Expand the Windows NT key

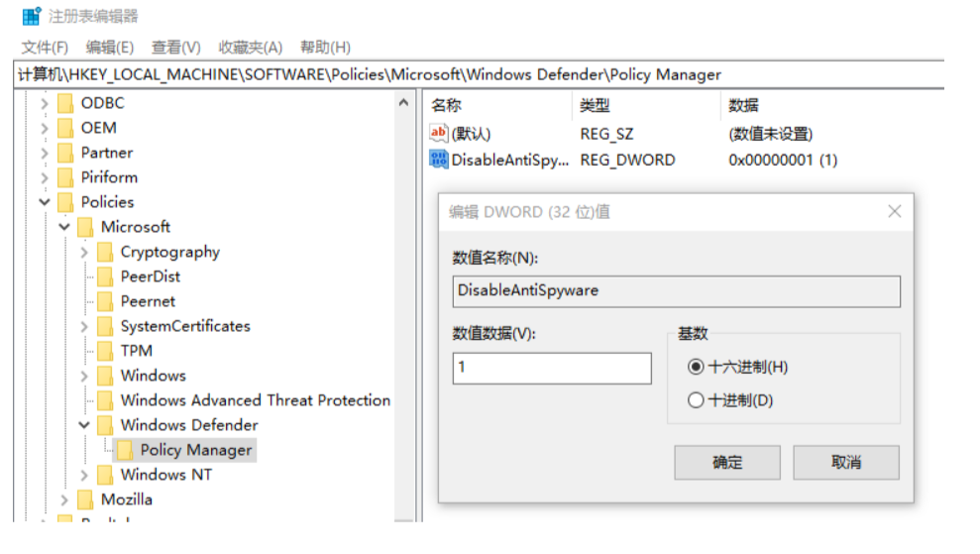pos(84,476)
